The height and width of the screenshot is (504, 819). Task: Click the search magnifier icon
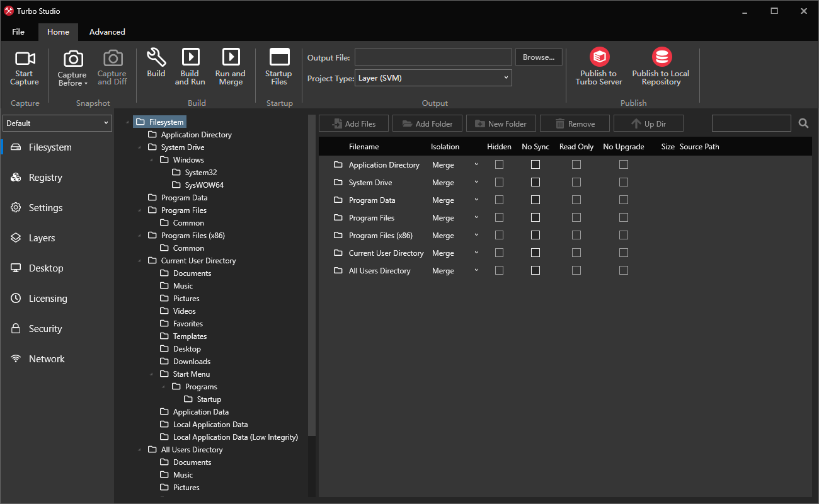tap(803, 123)
